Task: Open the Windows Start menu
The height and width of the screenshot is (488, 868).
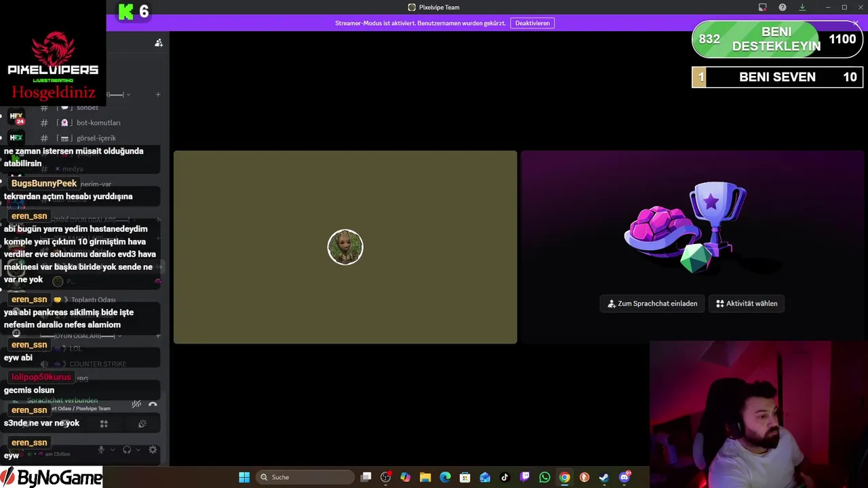Action: (244, 477)
